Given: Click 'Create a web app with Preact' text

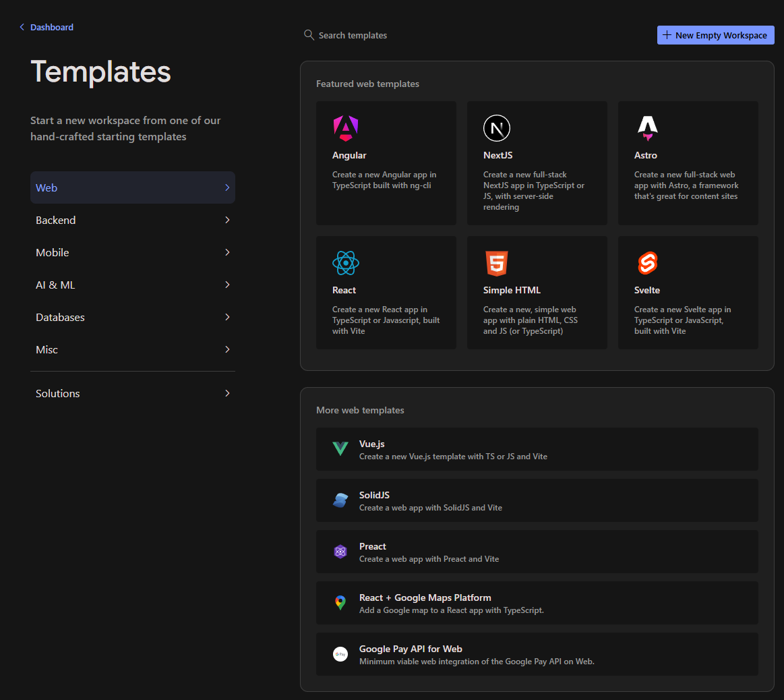Looking at the screenshot, I should coord(429,559).
